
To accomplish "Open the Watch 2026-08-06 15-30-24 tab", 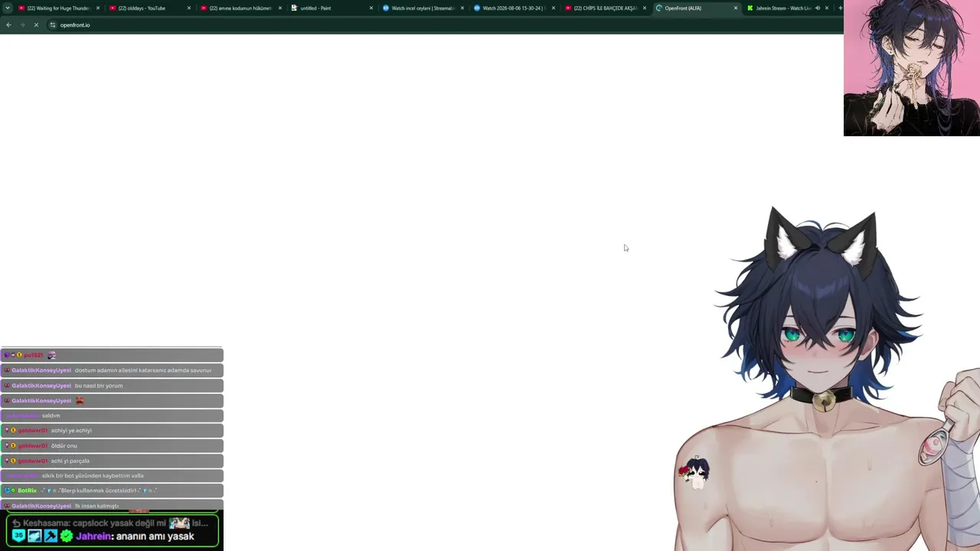I will 514,8.
